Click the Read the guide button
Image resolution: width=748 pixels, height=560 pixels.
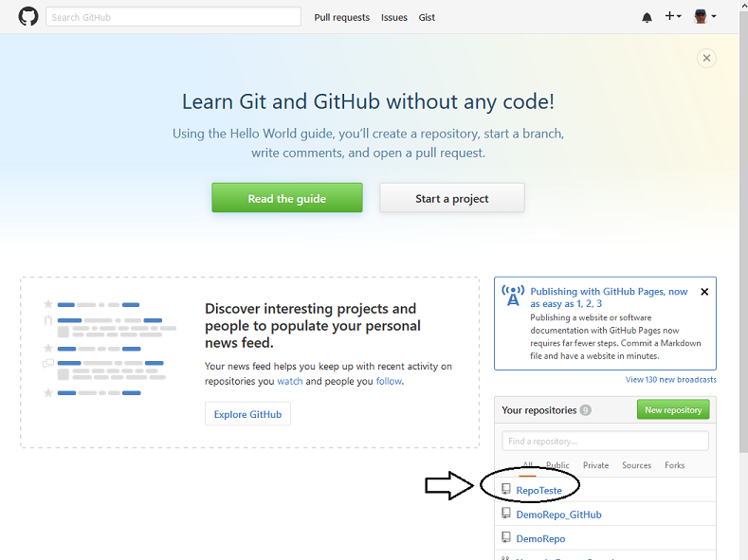point(287,198)
